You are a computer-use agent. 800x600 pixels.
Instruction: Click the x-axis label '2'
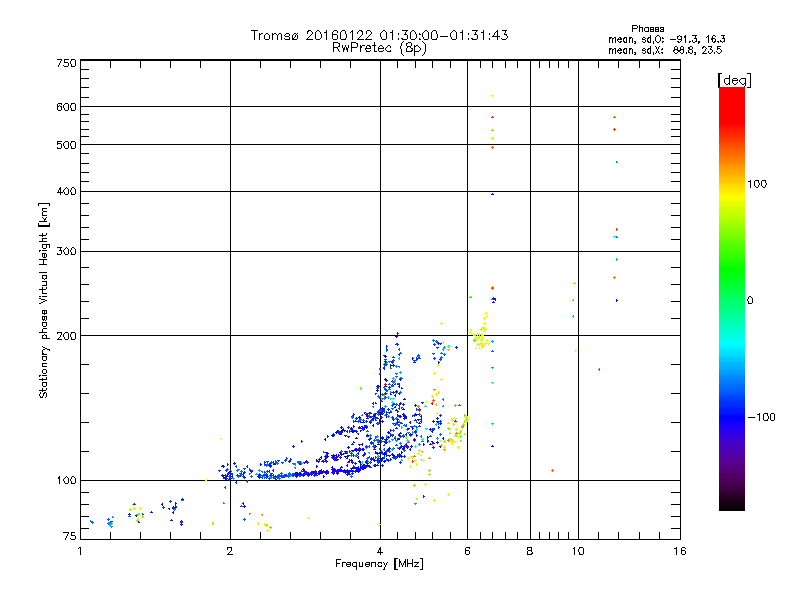[230, 551]
